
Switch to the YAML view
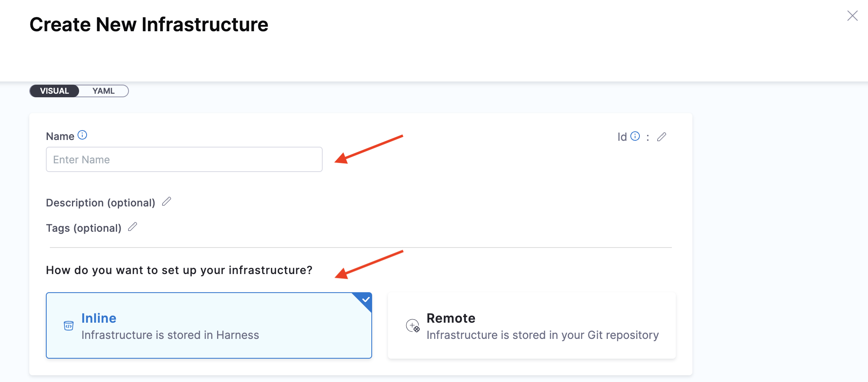(104, 91)
